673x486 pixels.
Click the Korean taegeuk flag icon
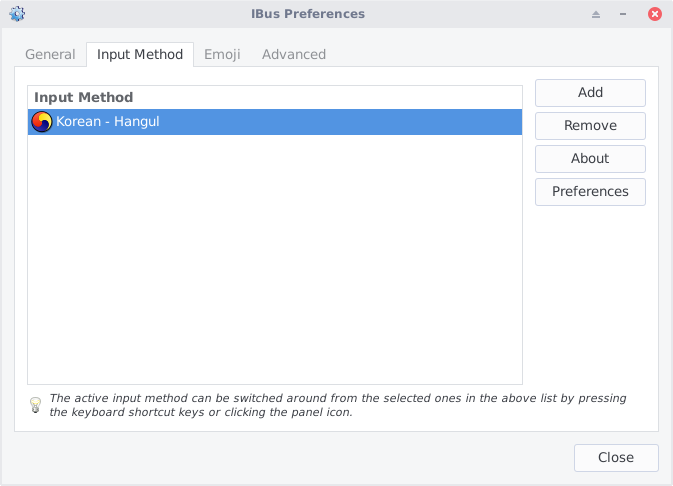coord(42,122)
